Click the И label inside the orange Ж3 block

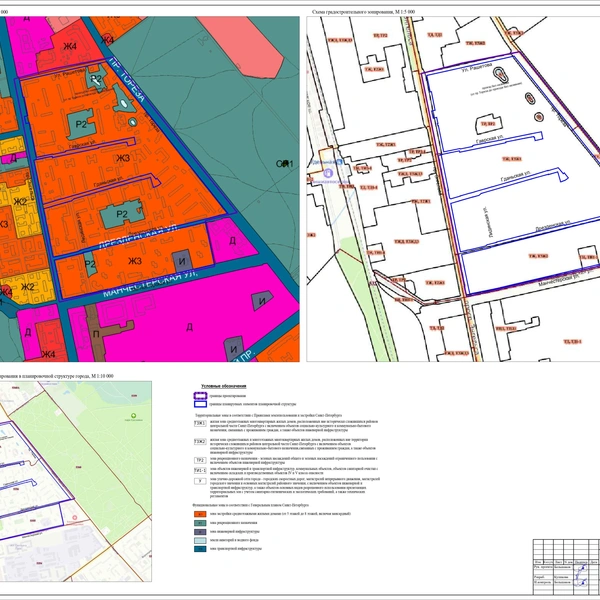182,262
